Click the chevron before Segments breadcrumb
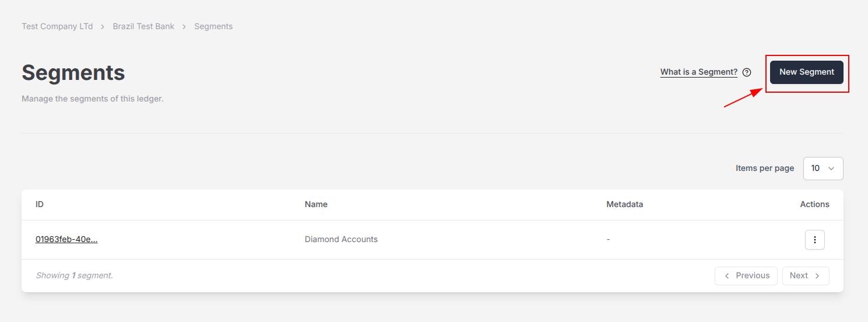Screen dimensions: 868x322 coord(184,27)
